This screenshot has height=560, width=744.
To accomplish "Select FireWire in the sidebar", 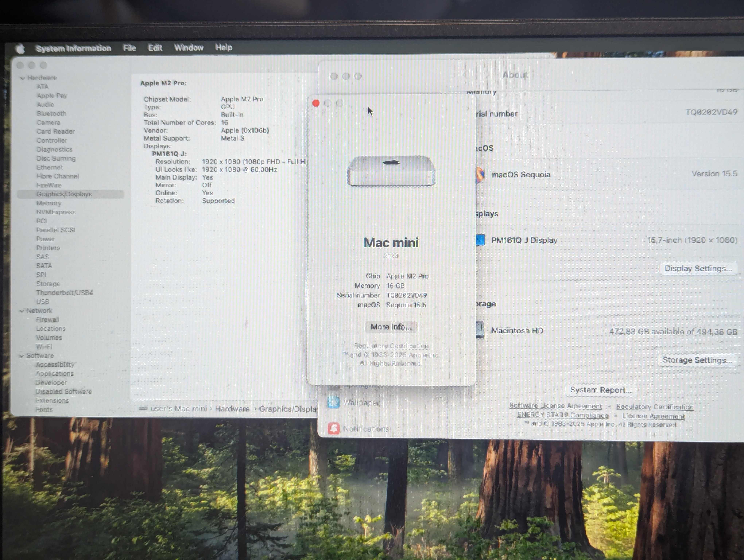I will click(49, 185).
